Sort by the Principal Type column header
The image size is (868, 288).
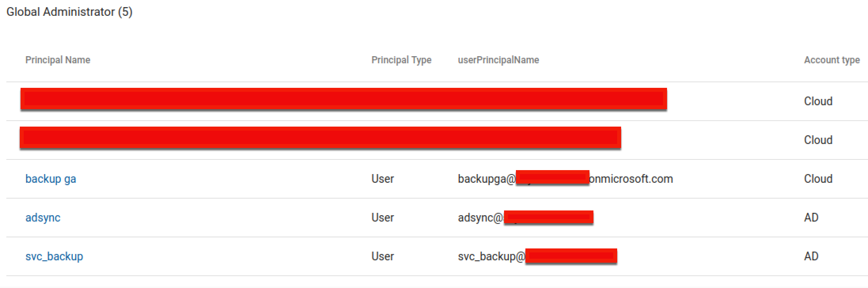[x=401, y=60]
